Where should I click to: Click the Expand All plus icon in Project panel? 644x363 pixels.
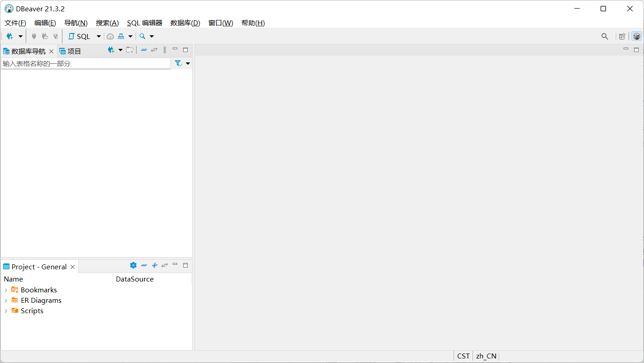[154, 265]
